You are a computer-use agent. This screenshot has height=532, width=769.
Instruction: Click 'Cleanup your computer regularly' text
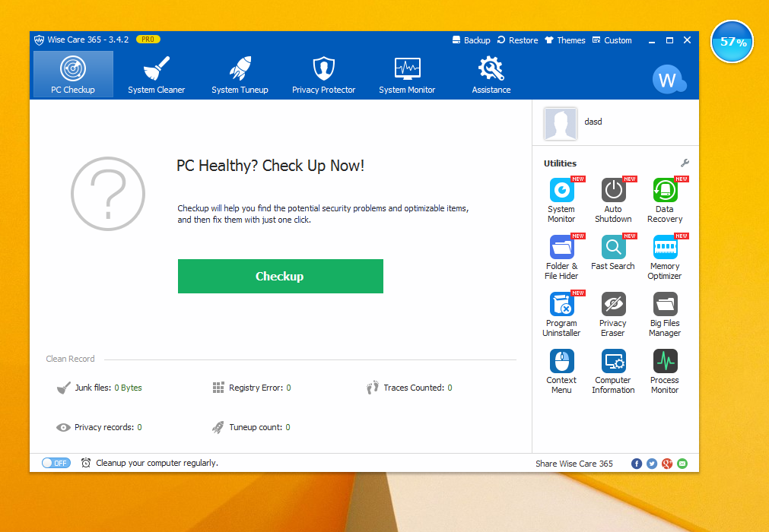click(x=157, y=463)
